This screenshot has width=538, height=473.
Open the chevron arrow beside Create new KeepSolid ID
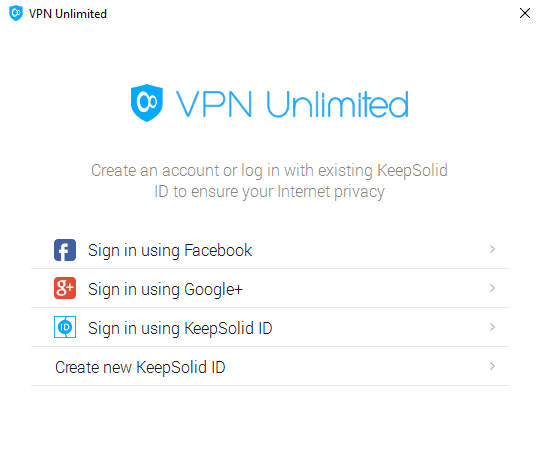492,366
